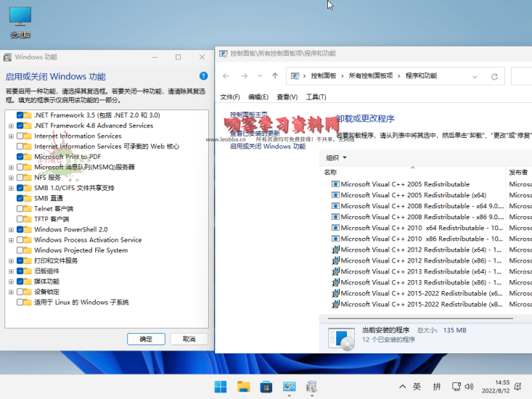This screenshot has height=399, width=532.
Task: Select Windows Features taskbar icon
Action: (x=311, y=387)
